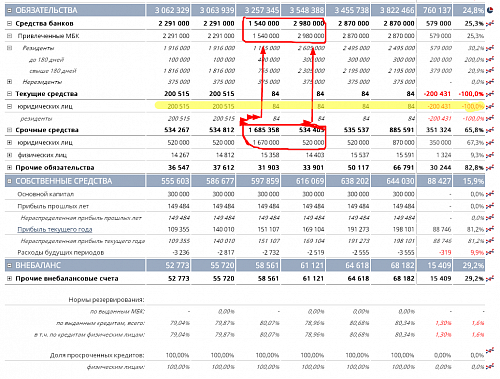Screen dimensions: 500x379
Task: Open trend chart icon for Прочие обязательства
Action: pos(490,168)
